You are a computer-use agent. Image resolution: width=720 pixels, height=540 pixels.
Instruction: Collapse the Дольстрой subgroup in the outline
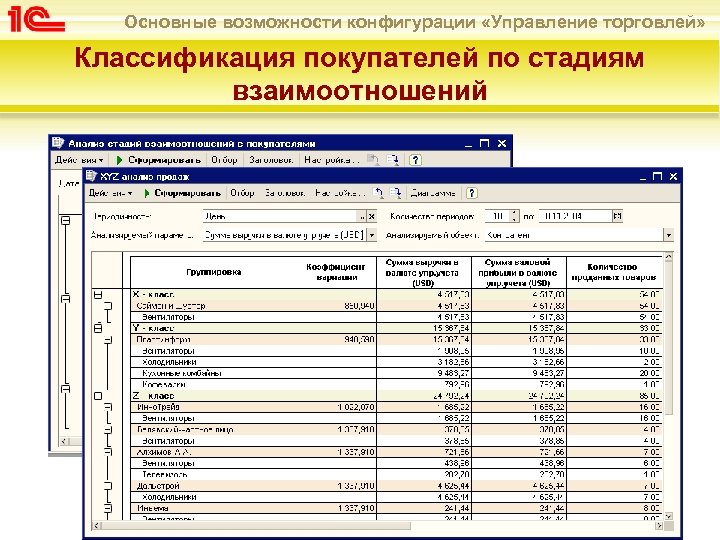click(x=108, y=486)
